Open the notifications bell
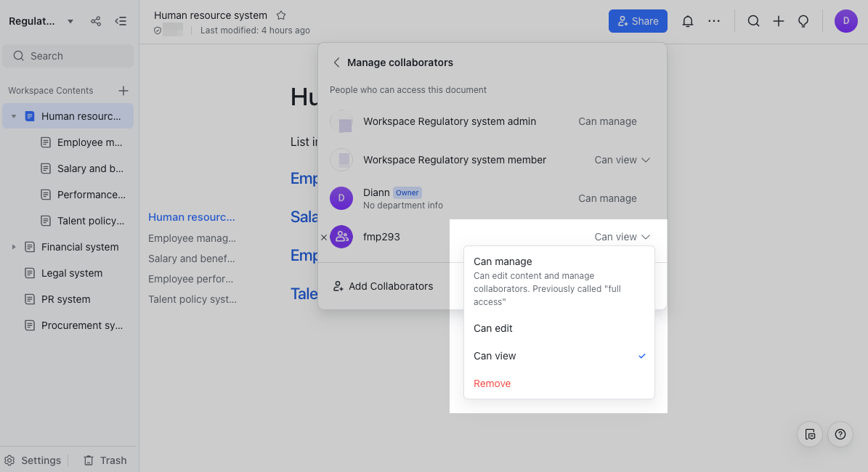 [687, 21]
